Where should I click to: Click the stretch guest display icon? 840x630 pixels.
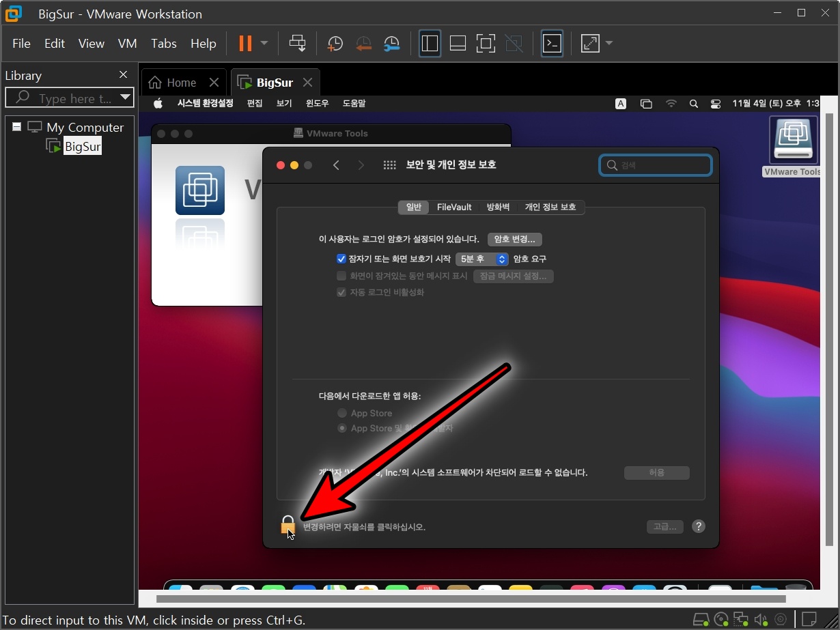[589, 44]
